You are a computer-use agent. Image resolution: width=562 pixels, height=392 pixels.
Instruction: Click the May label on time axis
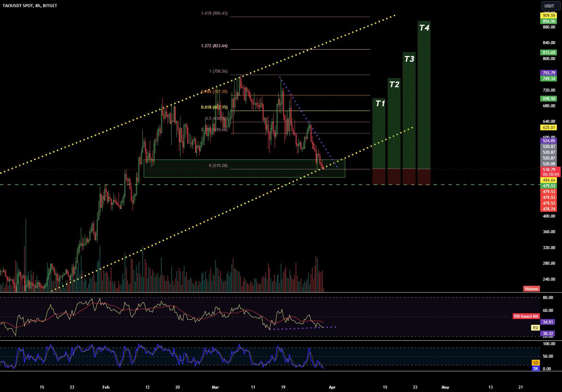point(445,387)
